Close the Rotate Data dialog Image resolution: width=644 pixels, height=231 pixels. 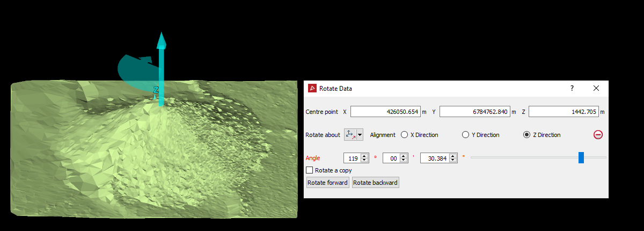[596, 88]
